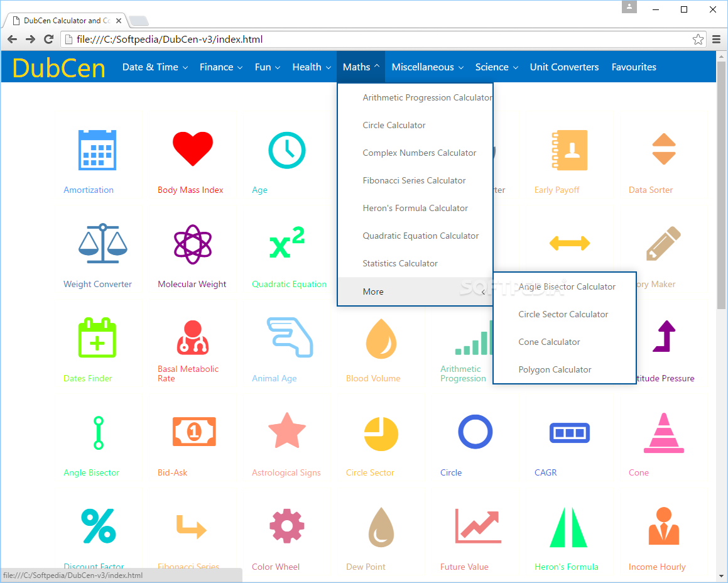Open the Age clock icon
The image size is (728, 583).
point(287,150)
